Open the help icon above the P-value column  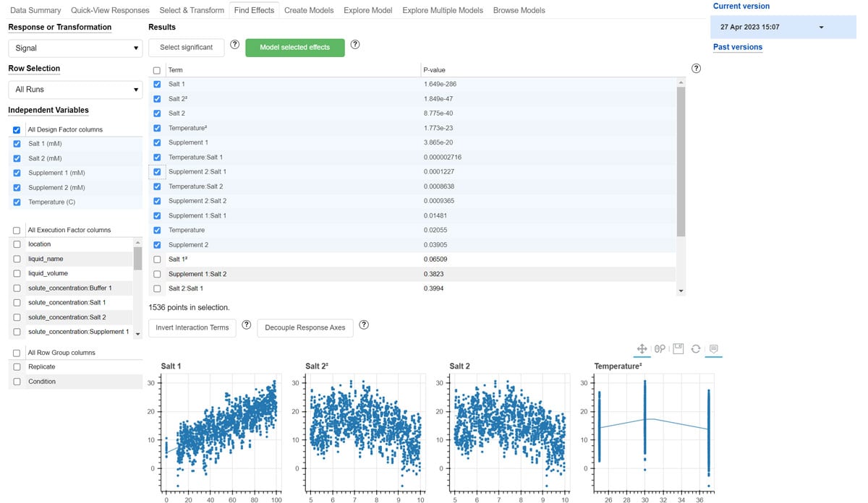coord(696,68)
